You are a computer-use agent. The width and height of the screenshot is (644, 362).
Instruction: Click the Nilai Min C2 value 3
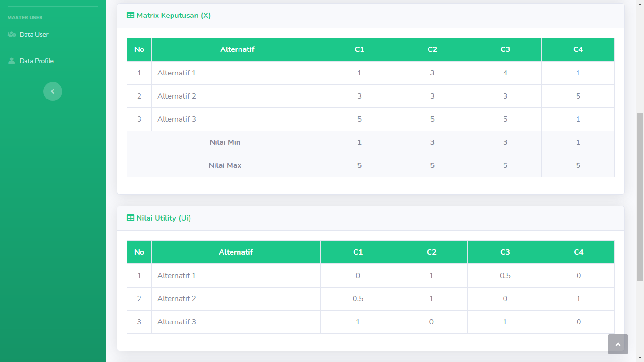coord(432,142)
